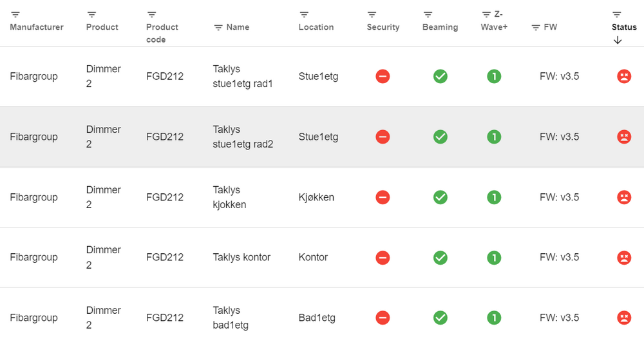The height and width of the screenshot is (346, 644).
Task: Open filter menu beside Z-Wave+ header
Action: point(486,14)
